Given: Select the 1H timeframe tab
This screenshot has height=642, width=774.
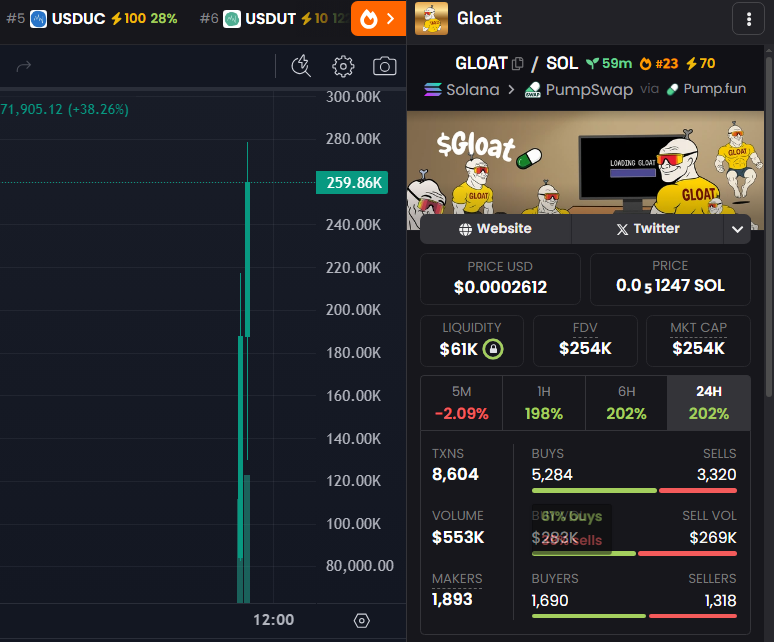Looking at the screenshot, I should tap(544, 403).
